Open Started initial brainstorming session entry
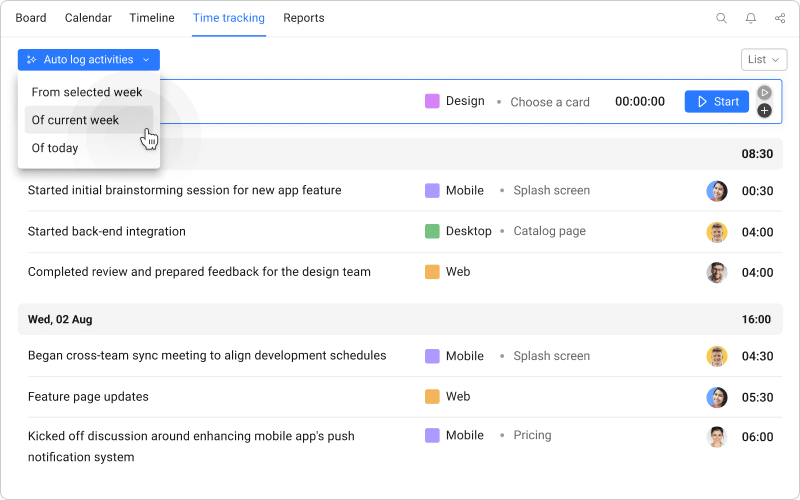The image size is (800, 500). pyautogui.click(x=184, y=190)
